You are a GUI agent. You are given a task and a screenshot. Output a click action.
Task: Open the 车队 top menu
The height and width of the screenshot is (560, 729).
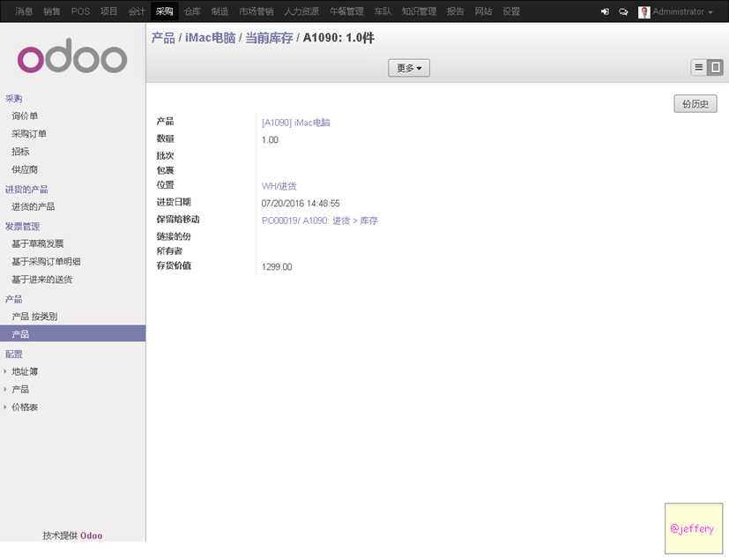point(383,11)
